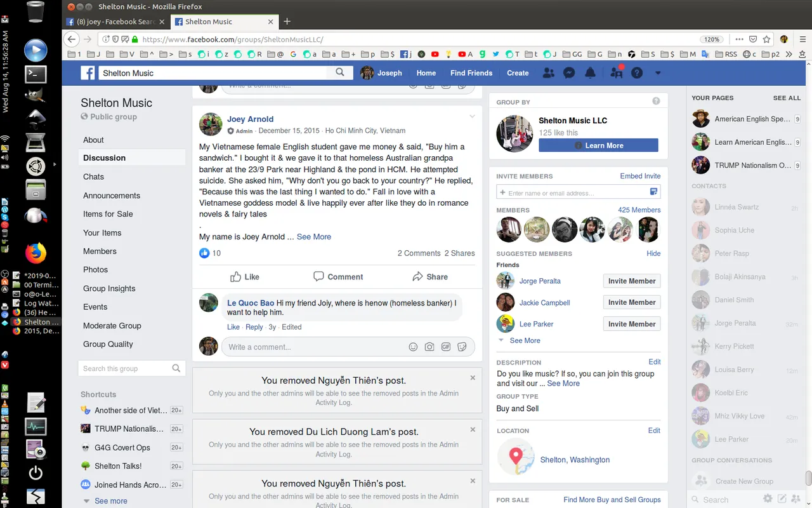Open account dropdown arrow in blue bar
Screen dimensions: 812x508
click(x=658, y=73)
